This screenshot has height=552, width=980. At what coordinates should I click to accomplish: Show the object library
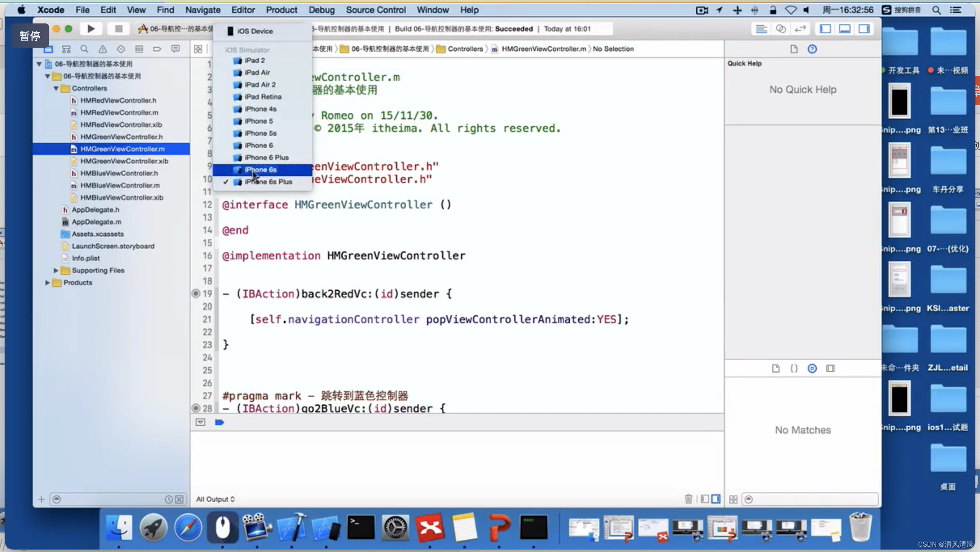[812, 369]
